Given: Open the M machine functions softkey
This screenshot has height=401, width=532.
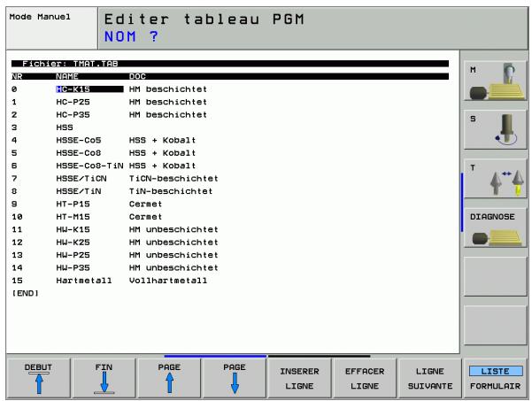Looking at the screenshot, I should 495,81.
